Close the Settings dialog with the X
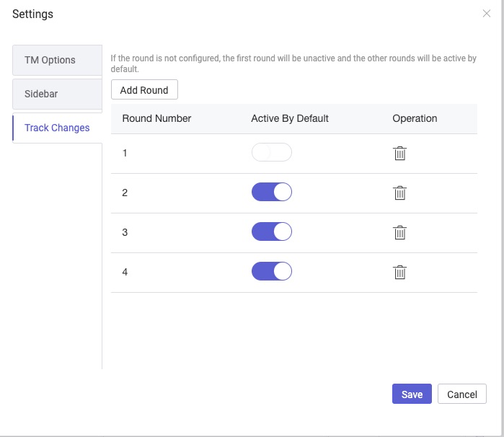This screenshot has width=504, height=437. tap(487, 14)
